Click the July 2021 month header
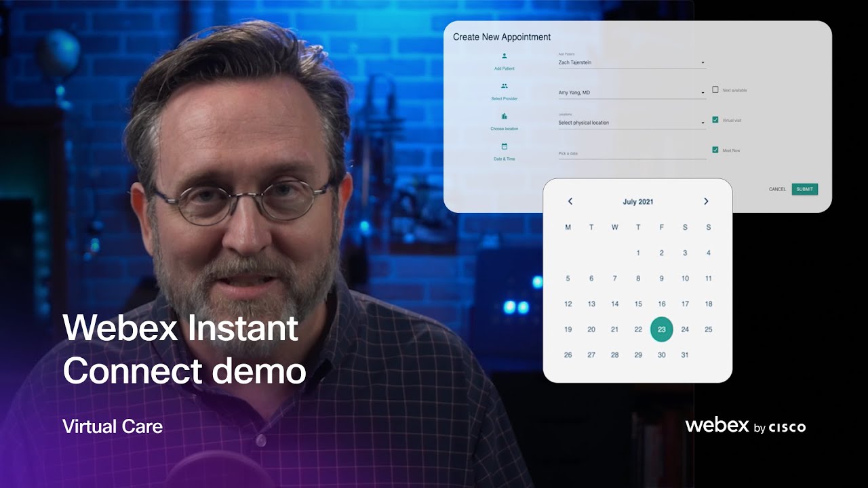Screen dimensions: 868x488 click(x=638, y=201)
